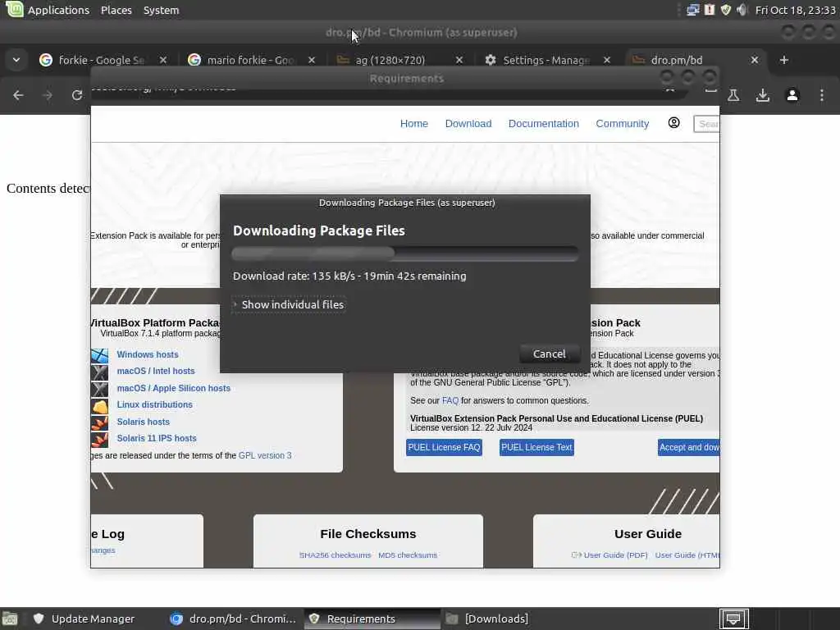Switch to forkie - Google Search tab
This screenshot has height=630, width=840.
tap(101, 60)
